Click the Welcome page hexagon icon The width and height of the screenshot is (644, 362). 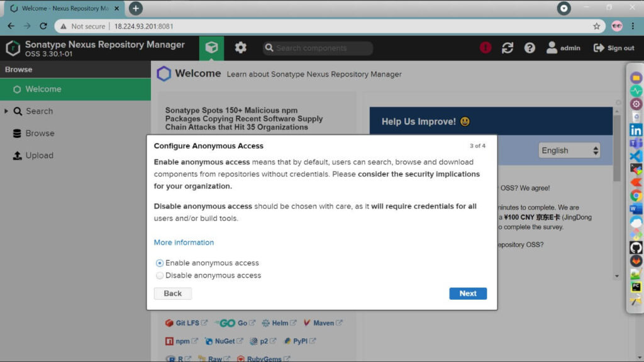click(x=164, y=74)
